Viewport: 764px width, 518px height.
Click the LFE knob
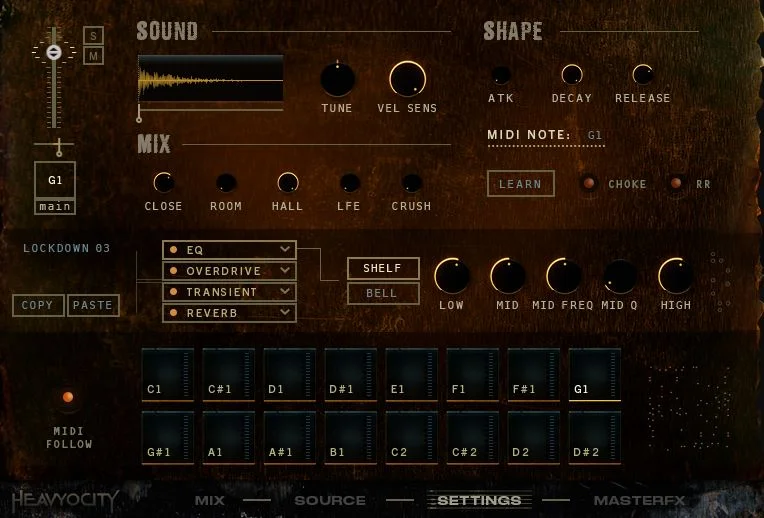(x=349, y=183)
